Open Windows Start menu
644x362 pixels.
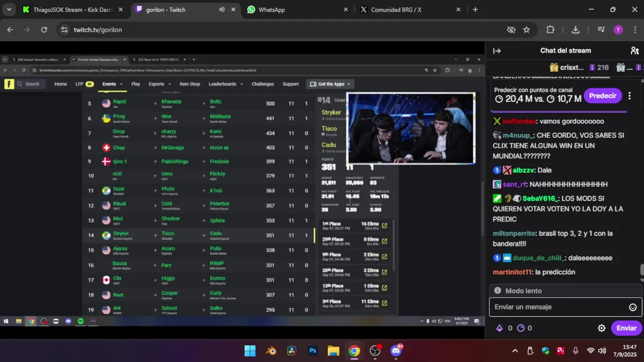(250, 351)
